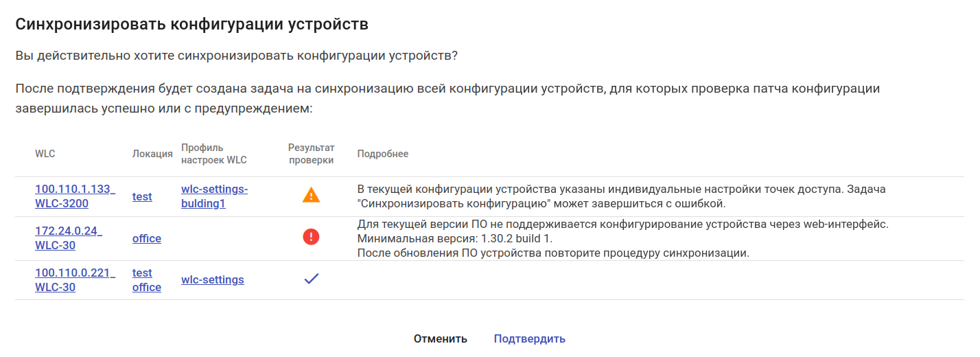980x357 pixels.
Task: Confirm sync with the Подтвердить button
Action: click(x=529, y=338)
